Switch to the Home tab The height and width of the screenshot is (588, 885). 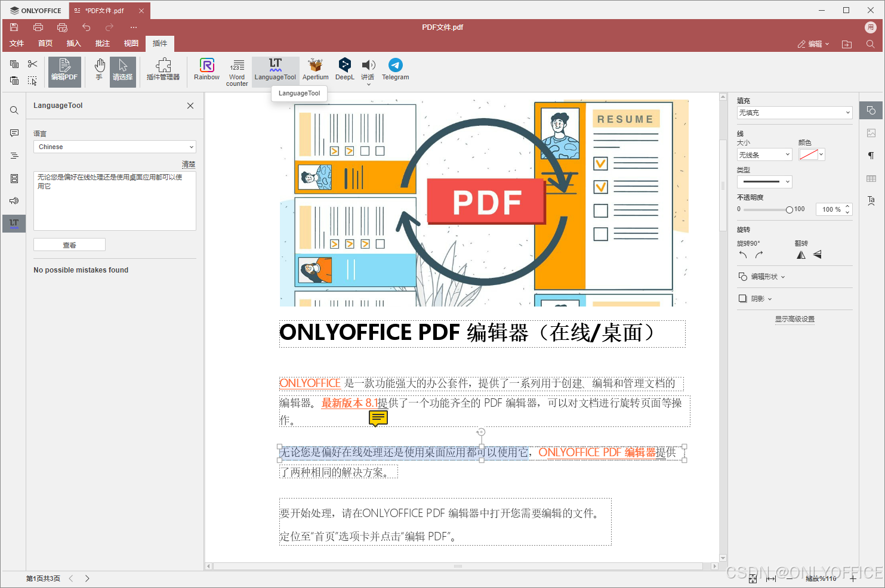(x=45, y=44)
